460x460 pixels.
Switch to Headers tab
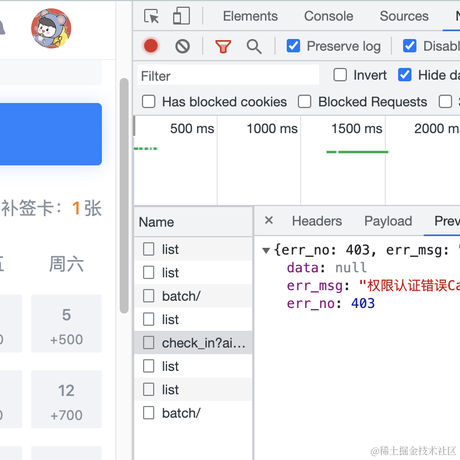tap(317, 221)
